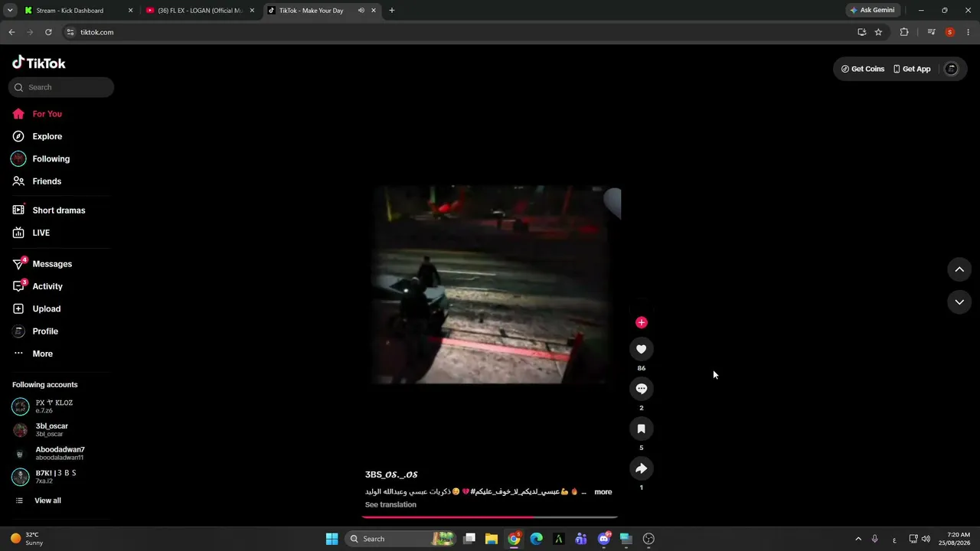This screenshot has height=551, width=980.
Task: Open a new browser tab
Action: click(x=392, y=11)
